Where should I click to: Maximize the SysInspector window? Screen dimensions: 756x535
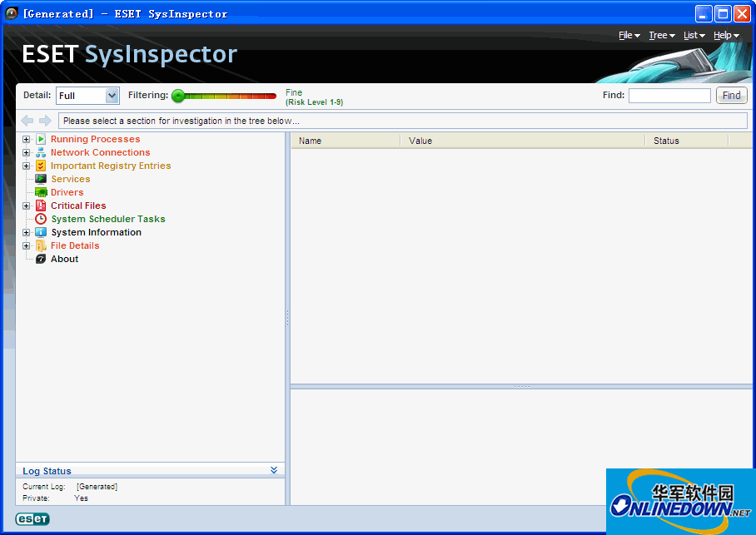click(723, 13)
